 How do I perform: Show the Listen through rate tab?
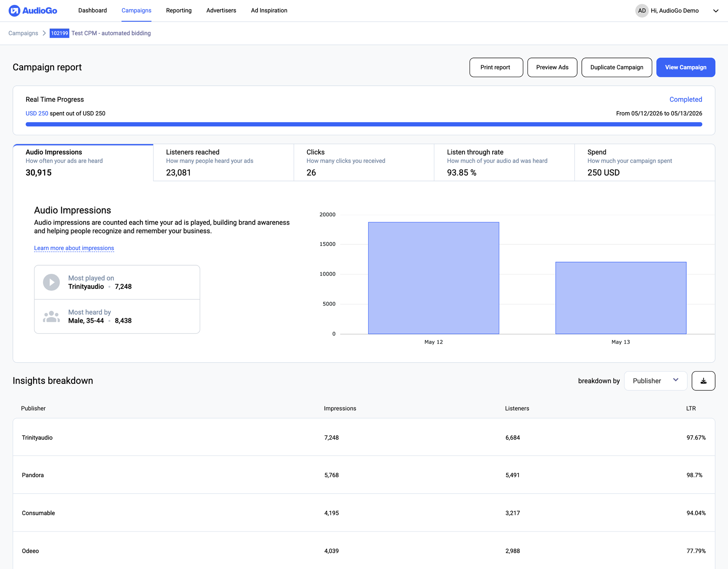coord(504,162)
